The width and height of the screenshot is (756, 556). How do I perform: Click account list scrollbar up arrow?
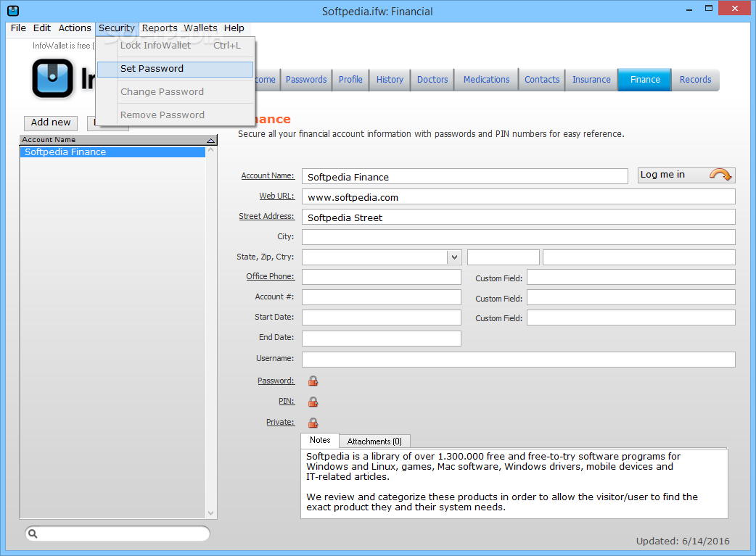(x=210, y=151)
